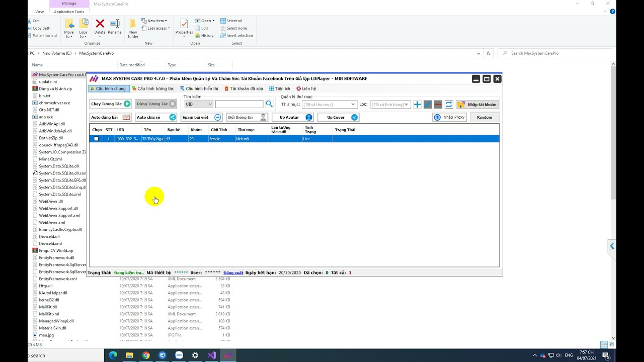Open Copy to dropdown in Explorer ribbon
644x362 pixels.
(x=83, y=28)
